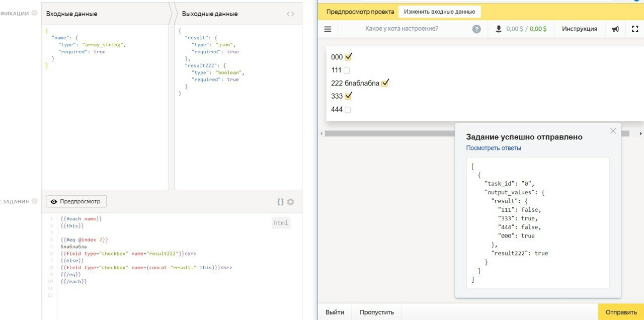This screenshot has height=320, width=644.
Task: Click the Пропустить button
Action: [377, 312]
